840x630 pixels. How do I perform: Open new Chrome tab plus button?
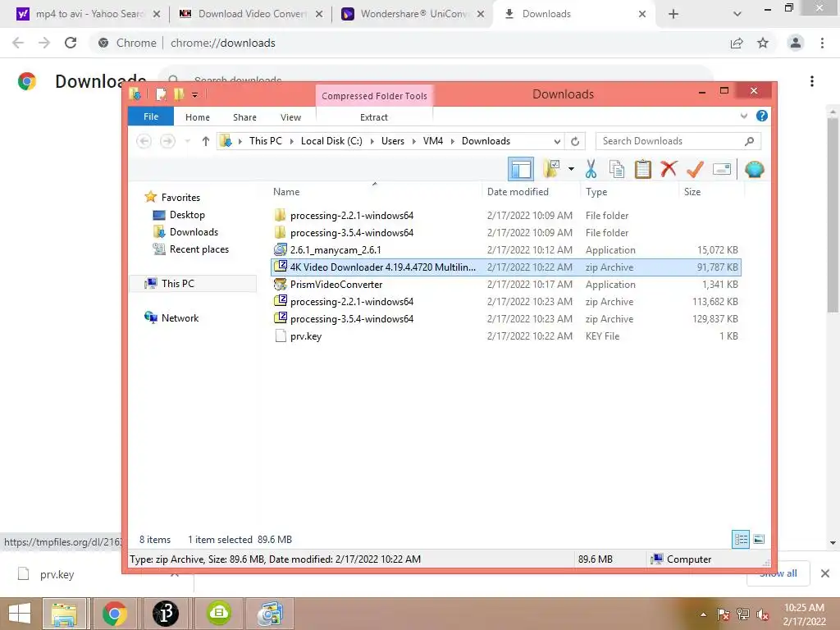[673, 15]
